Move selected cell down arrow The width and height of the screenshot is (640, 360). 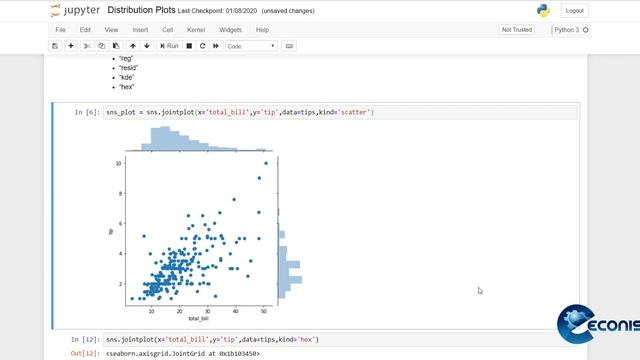coord(147,46)
